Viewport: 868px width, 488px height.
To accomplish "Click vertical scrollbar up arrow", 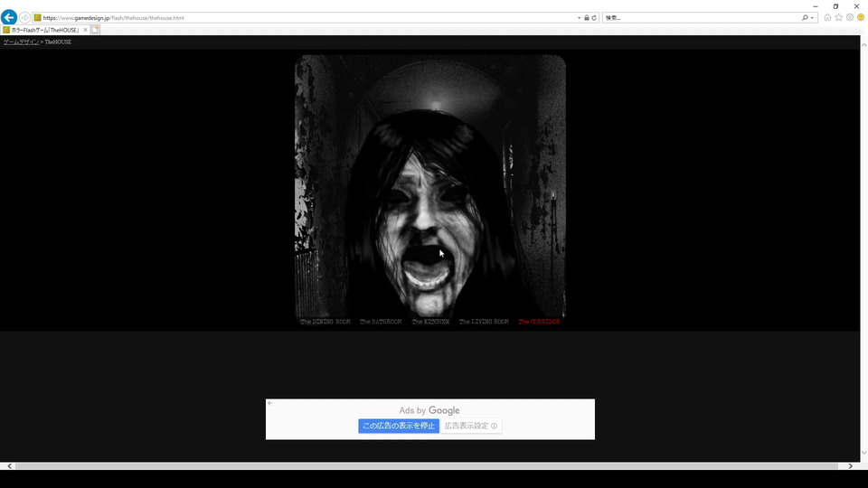I will click(x=863, y=45).
